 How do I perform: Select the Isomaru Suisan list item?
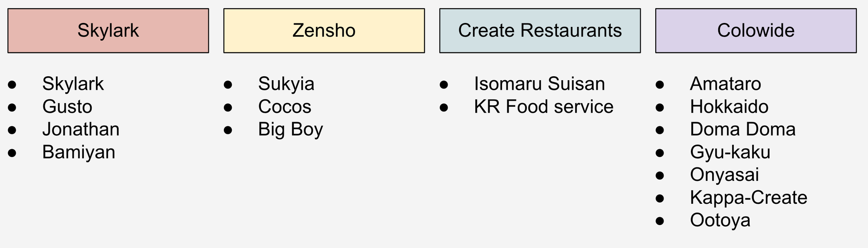click(539, 84)
